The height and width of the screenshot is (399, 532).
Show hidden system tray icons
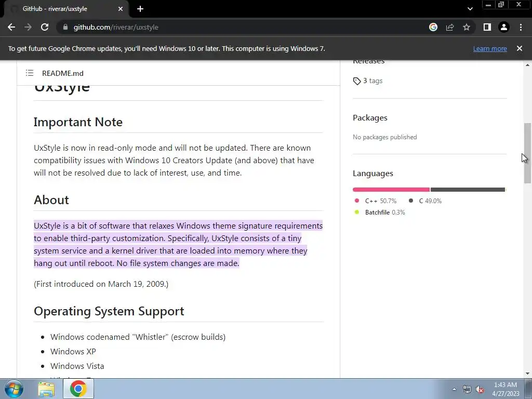tap(454, 389)
